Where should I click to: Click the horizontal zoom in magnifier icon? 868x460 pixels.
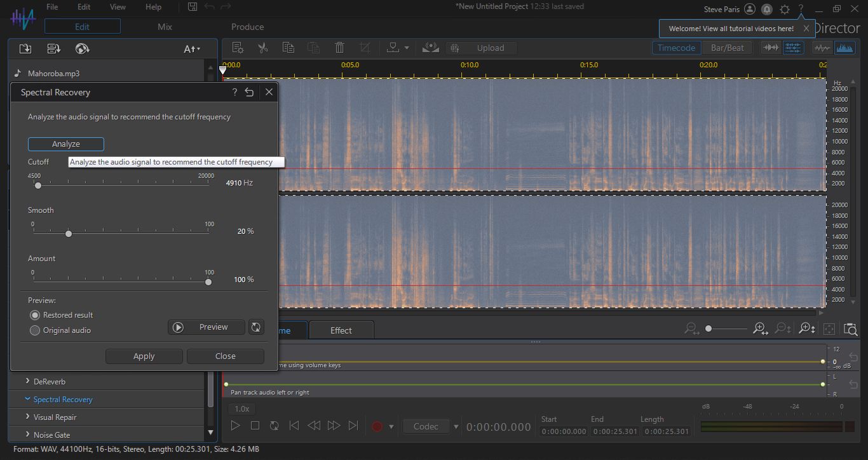pyautogui.click(x=760, y=328)
